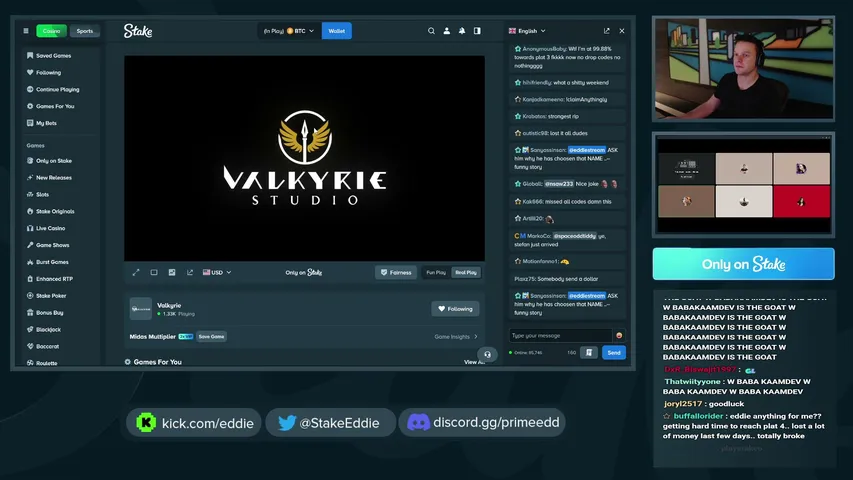Select Stake Originals icon in sidebar
This screenshot has width=853, height=480.
pyautogui.click(x=30, y=211)
